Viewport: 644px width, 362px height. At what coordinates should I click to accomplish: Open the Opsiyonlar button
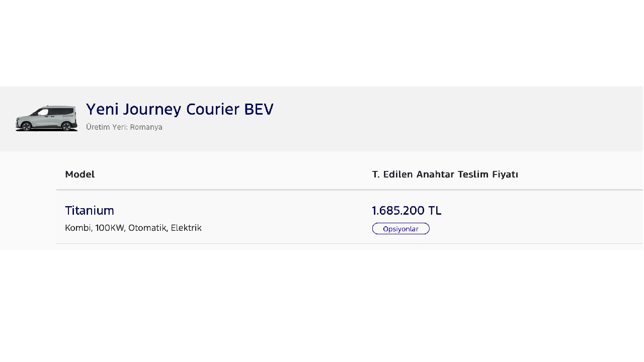[400, 229]
